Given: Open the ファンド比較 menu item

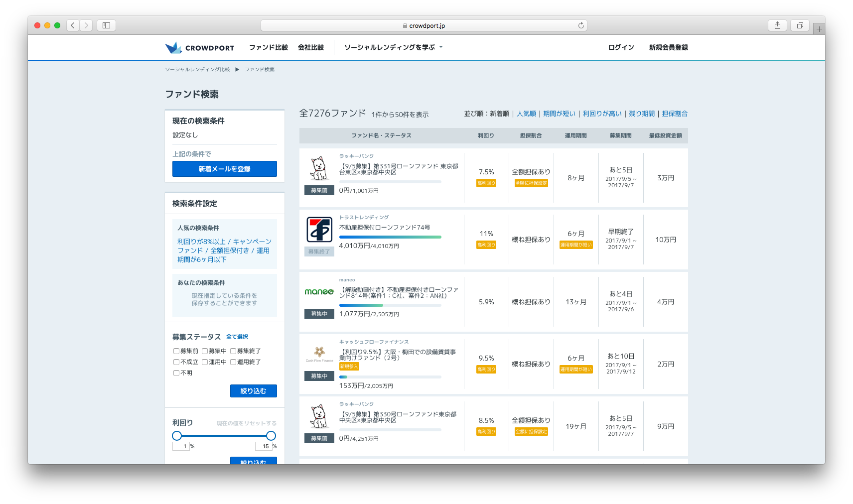Looking at the screenshot, I should point(269,47).
